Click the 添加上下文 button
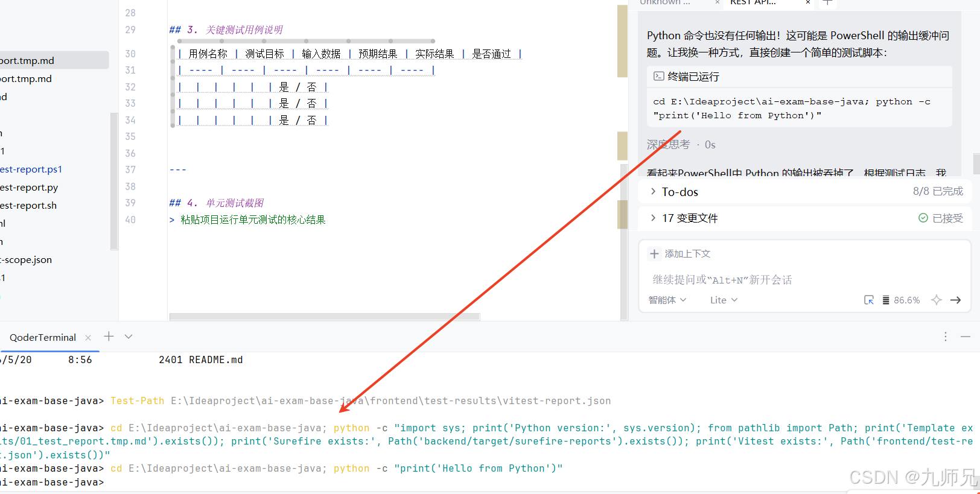Image resolution: width=980 pixels, height=494 pixels. tap(680, 254)
